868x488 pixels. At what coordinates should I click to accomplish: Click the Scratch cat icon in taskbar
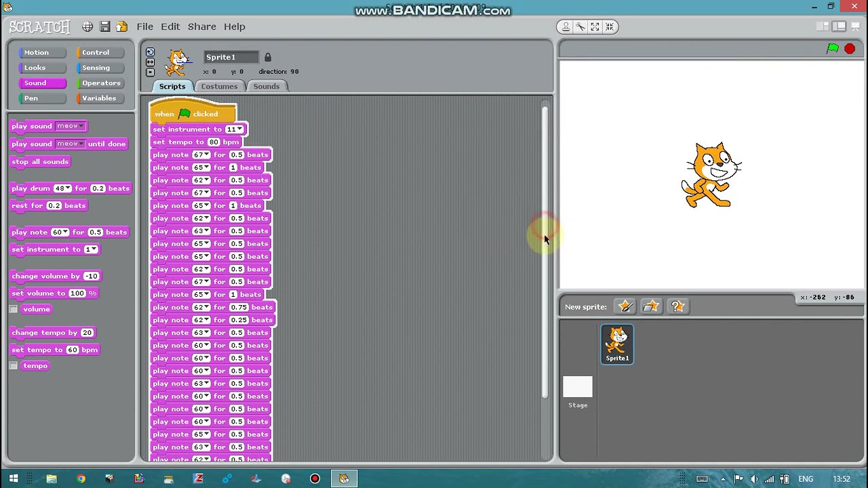click(x=344, y=479)
